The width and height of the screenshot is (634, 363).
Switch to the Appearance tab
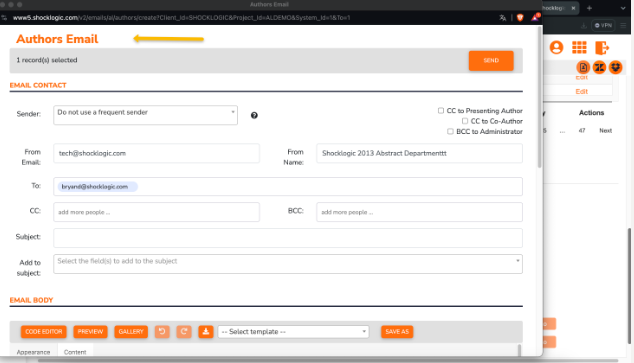[x=33, y=352]
